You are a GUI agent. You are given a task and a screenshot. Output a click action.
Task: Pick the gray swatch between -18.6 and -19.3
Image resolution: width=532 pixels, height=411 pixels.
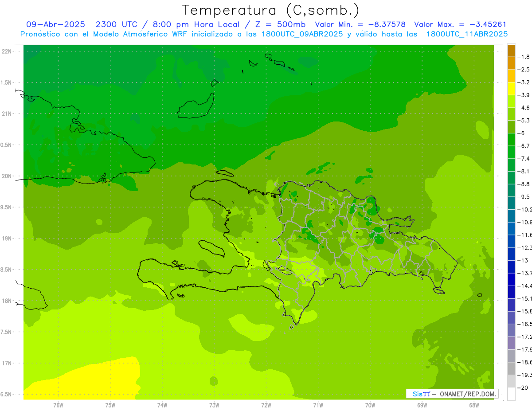pos(511,368)
